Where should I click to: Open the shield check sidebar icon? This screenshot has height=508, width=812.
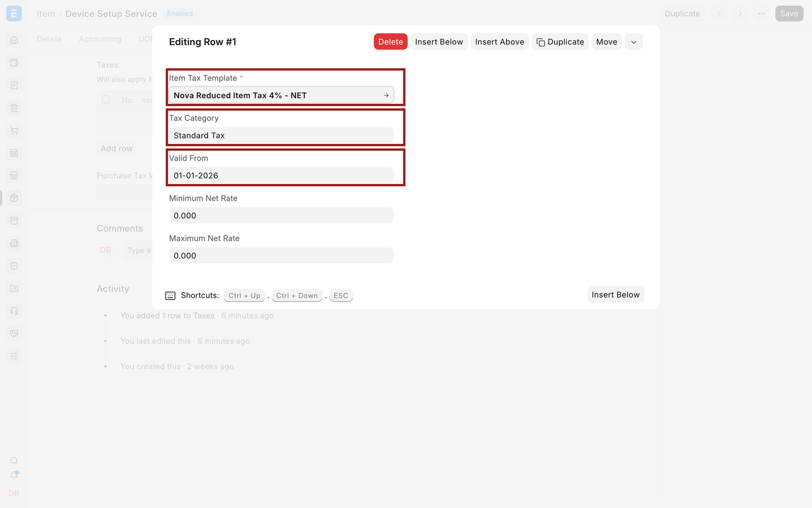pyautogui.click(x=14, y=266)
